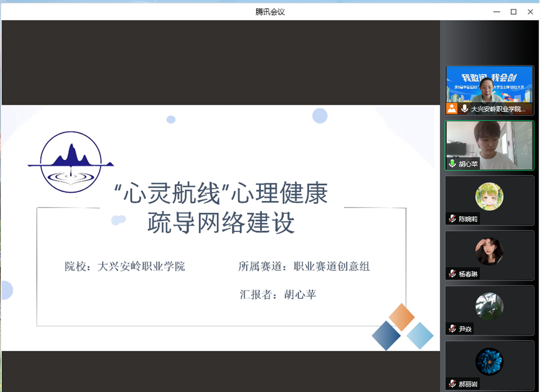Click the 陈婉莉 name label
Screen dimensions: 540x392
pos(468,219)
